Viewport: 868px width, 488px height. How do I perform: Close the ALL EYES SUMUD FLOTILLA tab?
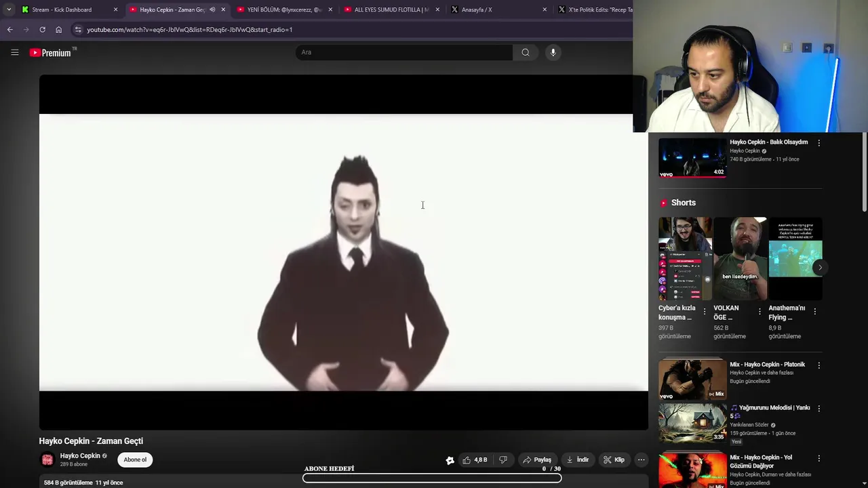click(x=437, y=9)
